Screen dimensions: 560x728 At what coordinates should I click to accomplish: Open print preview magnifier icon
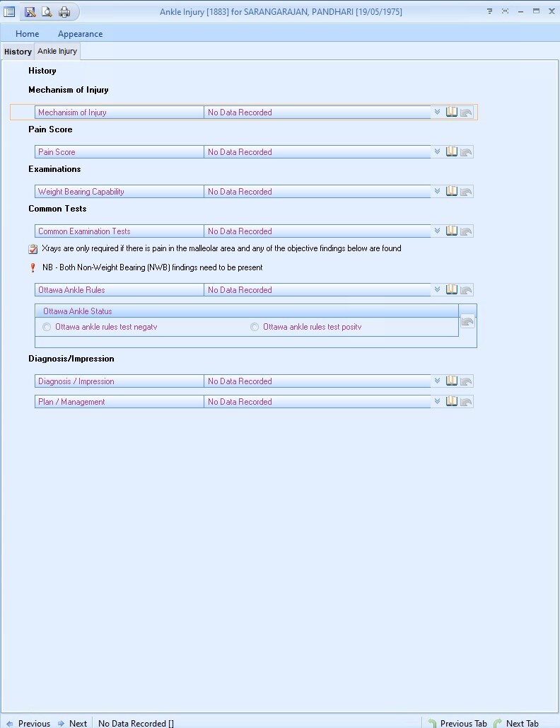click(47, 11)
